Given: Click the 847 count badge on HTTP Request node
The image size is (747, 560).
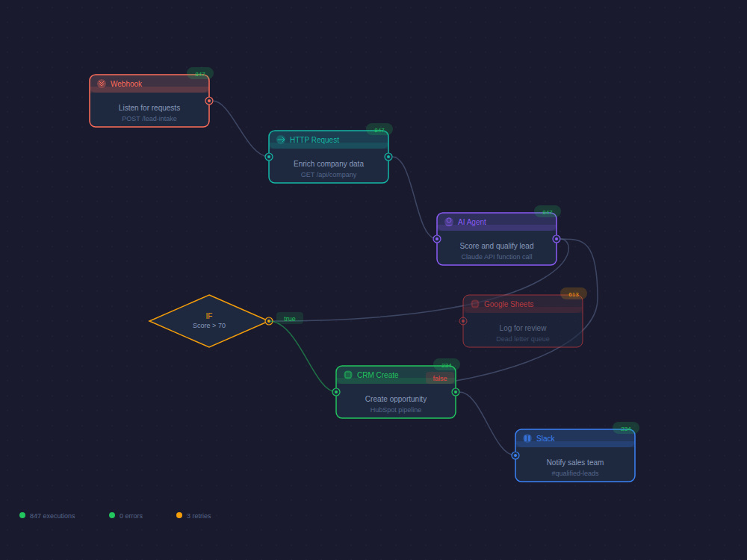Looking at the screenshot, I should tap(379, 129).
